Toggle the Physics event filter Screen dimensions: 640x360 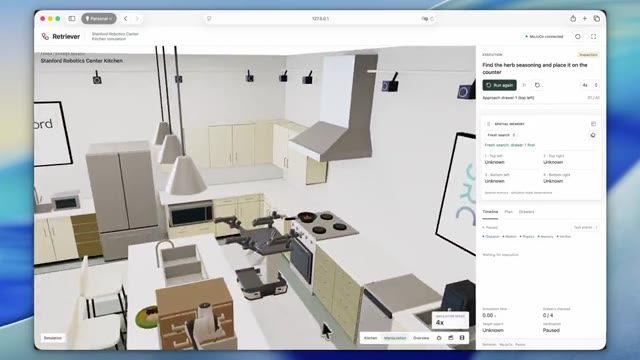point(527,237)
